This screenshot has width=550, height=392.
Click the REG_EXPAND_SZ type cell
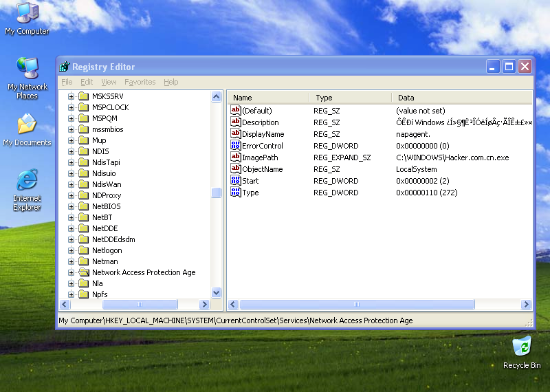[342, 157]
